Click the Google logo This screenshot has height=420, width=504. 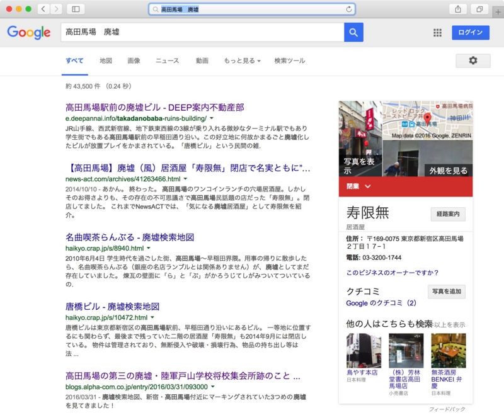tap(29, 33)
